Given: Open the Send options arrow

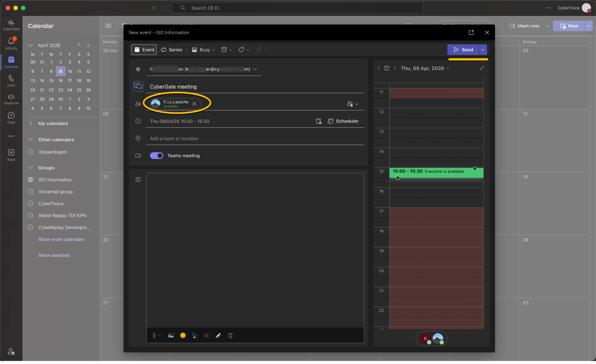Looking at the screenshot, I should tap(483, 50).
